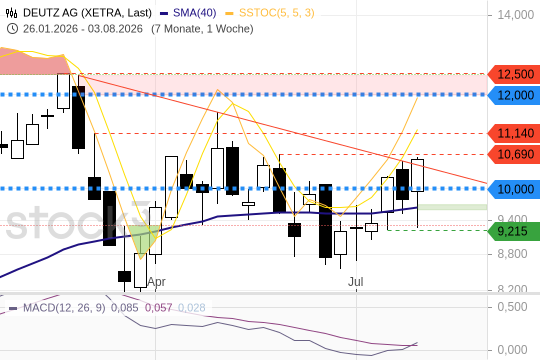The image size is (540, 360).
Task: Click the MACD(12, 26, 9) indicator label
Action: pos(64,308)
